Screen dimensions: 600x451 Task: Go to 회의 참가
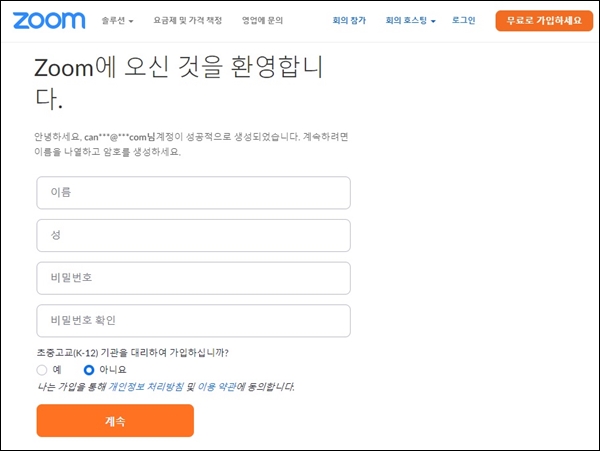point(349,20)
